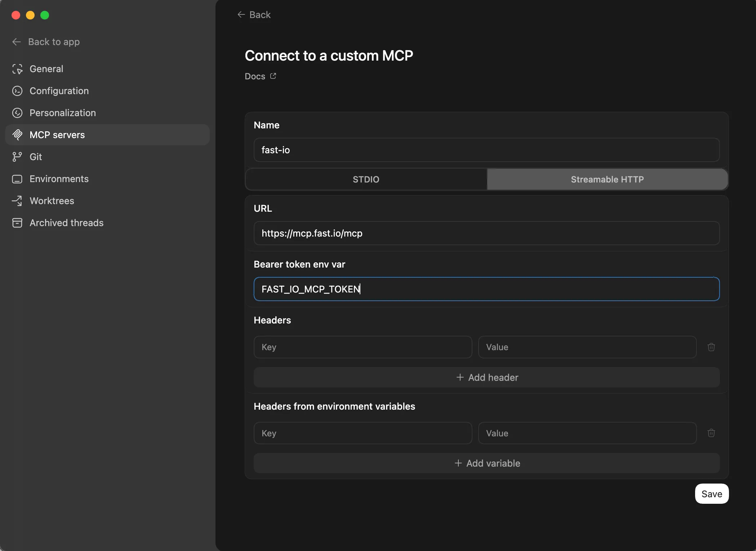
Task: Delete the environment variables header row
Action: pos(711,433)
